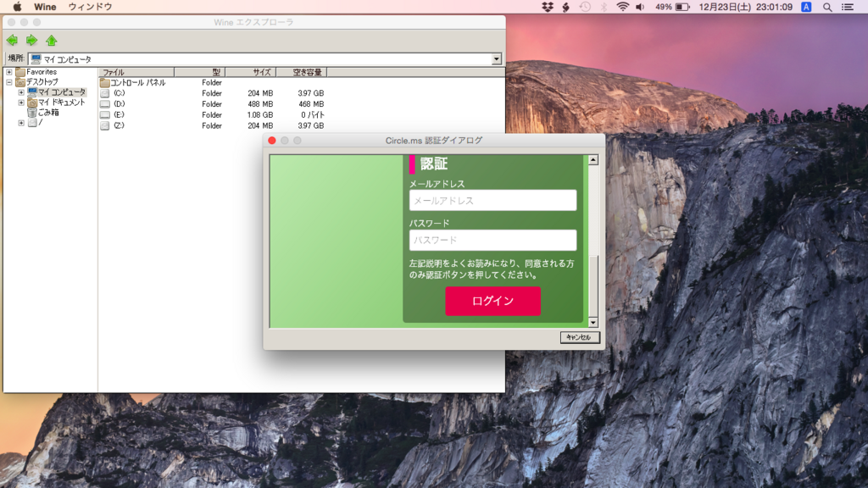Focus the パスワード input field
Image resolution: width=868 pixels, height=488 pixels.
click(492, 240)
